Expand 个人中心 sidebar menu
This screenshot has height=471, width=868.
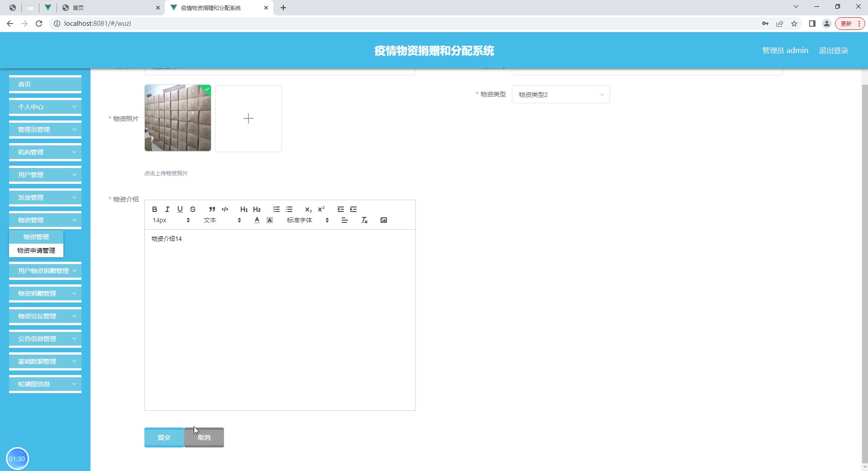45,107
